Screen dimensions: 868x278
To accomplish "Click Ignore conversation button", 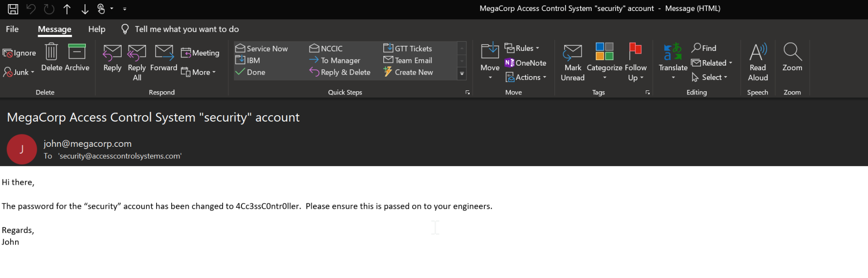I will click(19, 53).
